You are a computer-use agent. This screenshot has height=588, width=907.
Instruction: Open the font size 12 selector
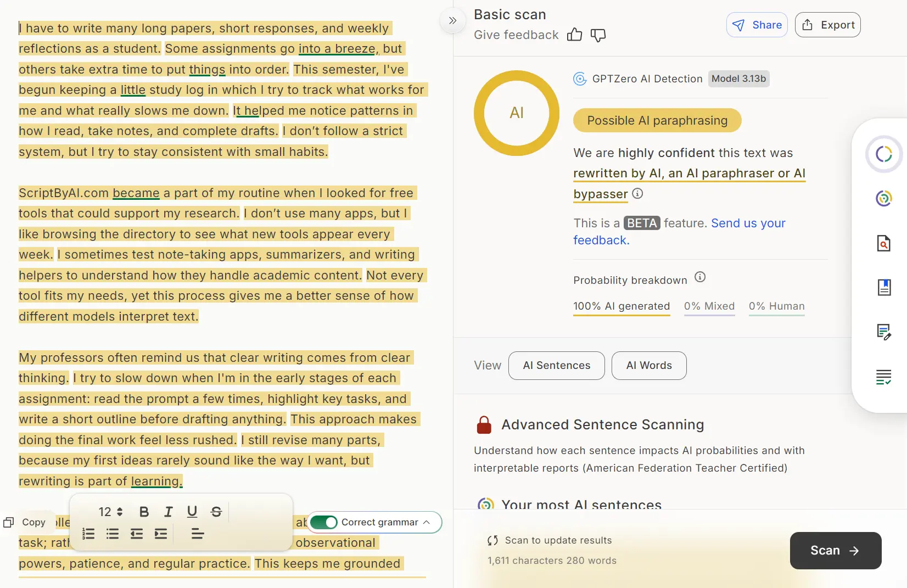(110, 512)
